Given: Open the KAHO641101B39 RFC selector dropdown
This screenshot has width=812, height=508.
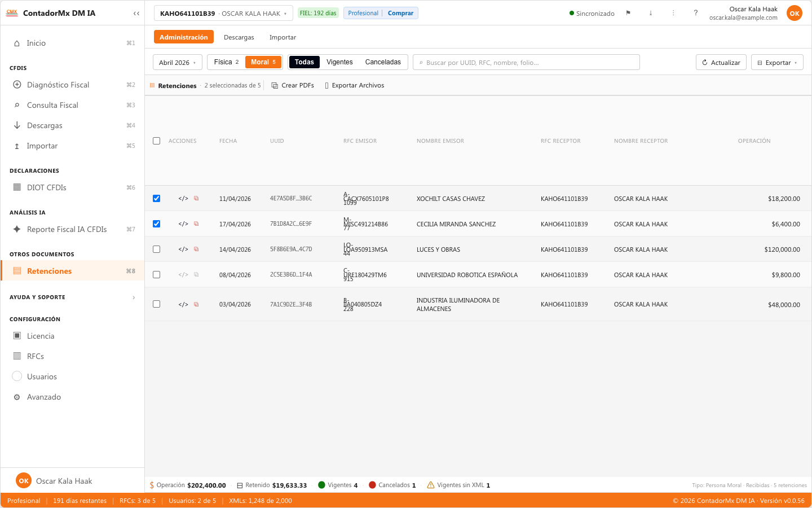Looking at the screenshot, I should click(223, 13).
